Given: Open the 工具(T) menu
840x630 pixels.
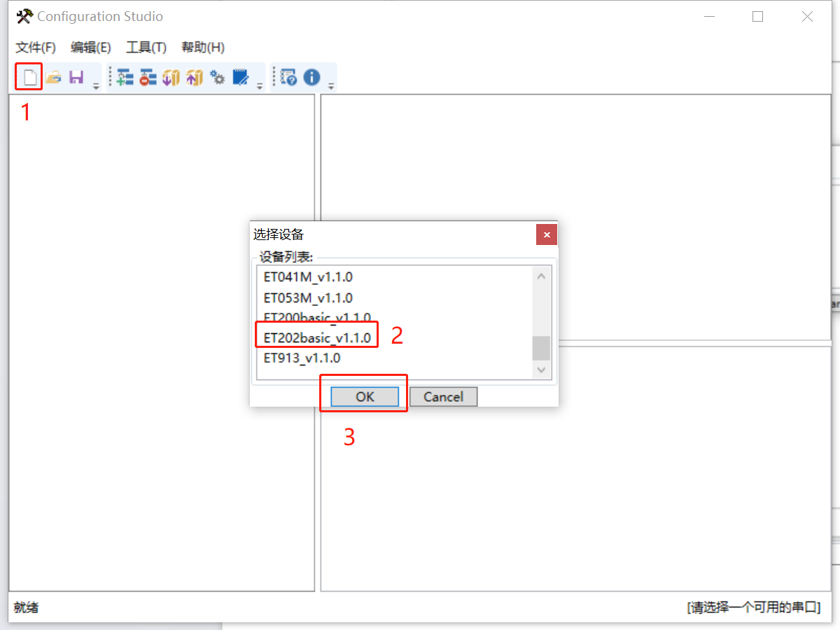Looking at the screenshot, I should (146, 48).
